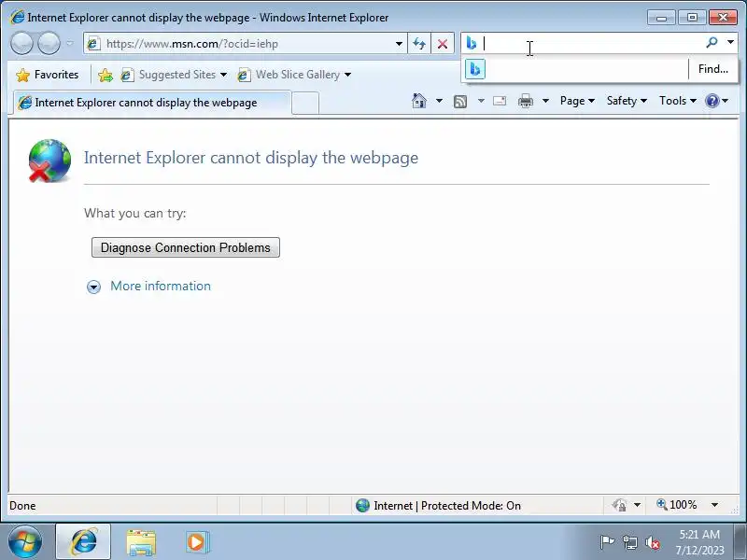Minimize the Internet Explorer window
Screen dimensions: 747x560
coord(661,18)
